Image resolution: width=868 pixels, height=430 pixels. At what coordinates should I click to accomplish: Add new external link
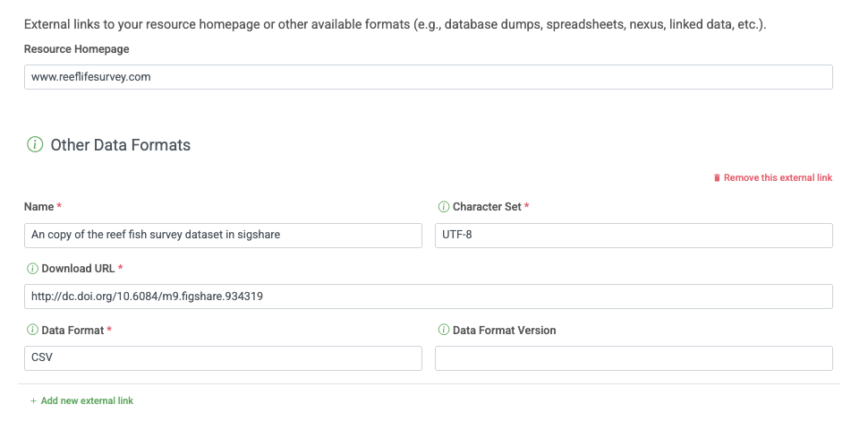[x=87, y=401]
